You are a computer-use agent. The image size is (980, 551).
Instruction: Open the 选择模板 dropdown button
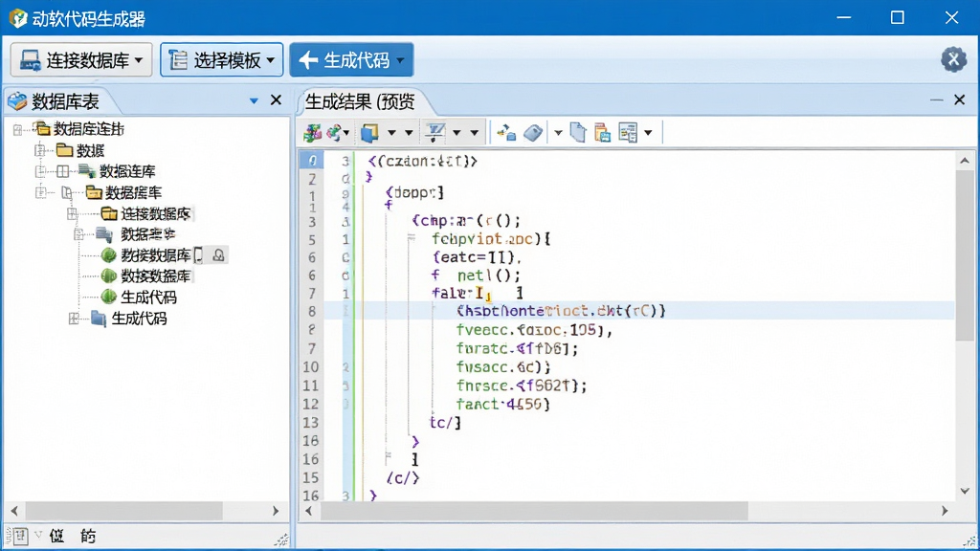(x=221, y=60)
